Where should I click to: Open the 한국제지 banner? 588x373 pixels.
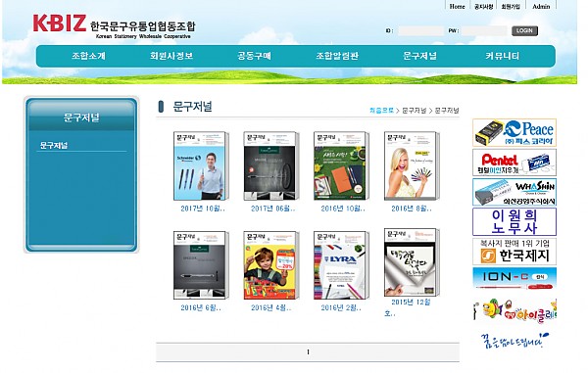[514, 252]
